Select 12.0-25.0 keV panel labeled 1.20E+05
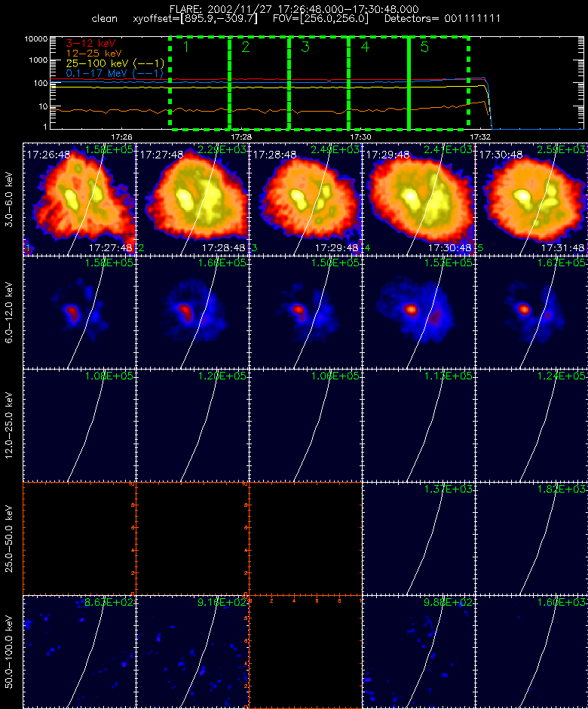This screenshot has width=588, height=709. click(x=192, y=425)
